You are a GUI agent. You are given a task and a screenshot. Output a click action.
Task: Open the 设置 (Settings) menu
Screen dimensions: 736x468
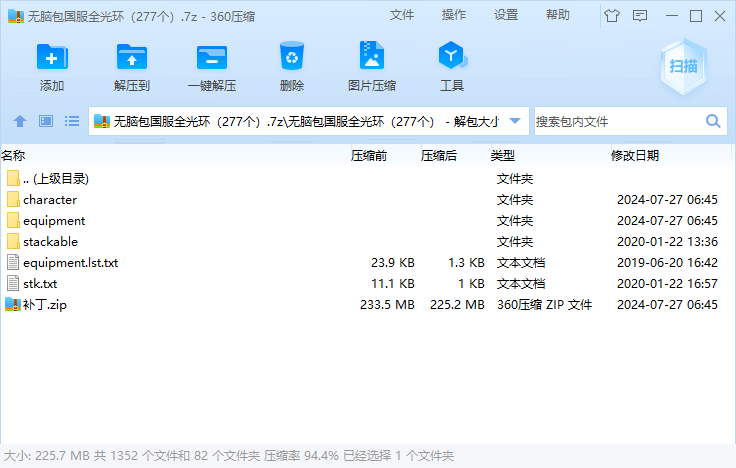point(506,15)
